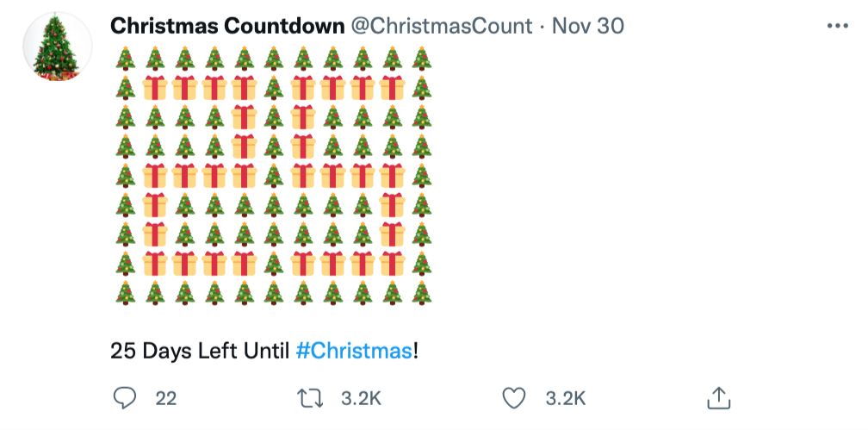Click the top-left corner tree emoji in the grid
This screenshot has width=868, height=430.
pos(126,59)
